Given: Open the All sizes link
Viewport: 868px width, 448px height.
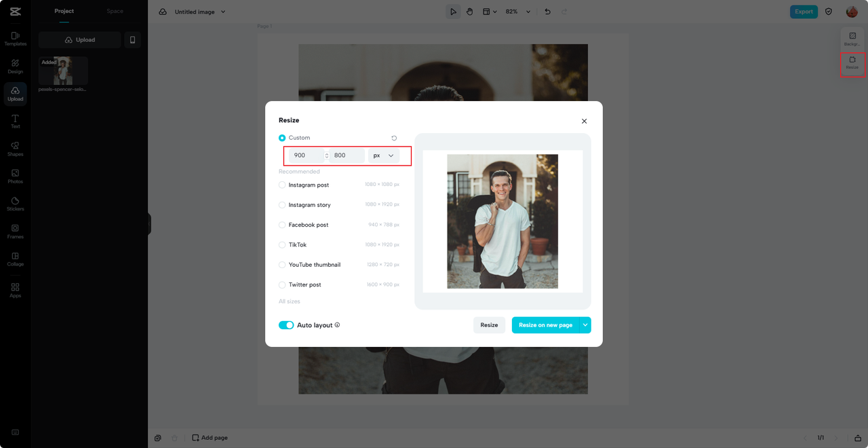Looking at the screenshot, I should [x=290, y=301].
